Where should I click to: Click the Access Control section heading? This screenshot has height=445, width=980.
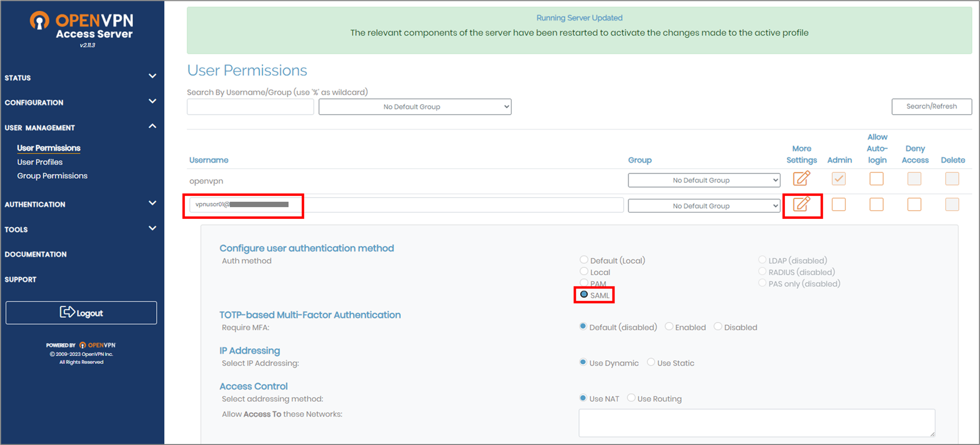[253, 386]
